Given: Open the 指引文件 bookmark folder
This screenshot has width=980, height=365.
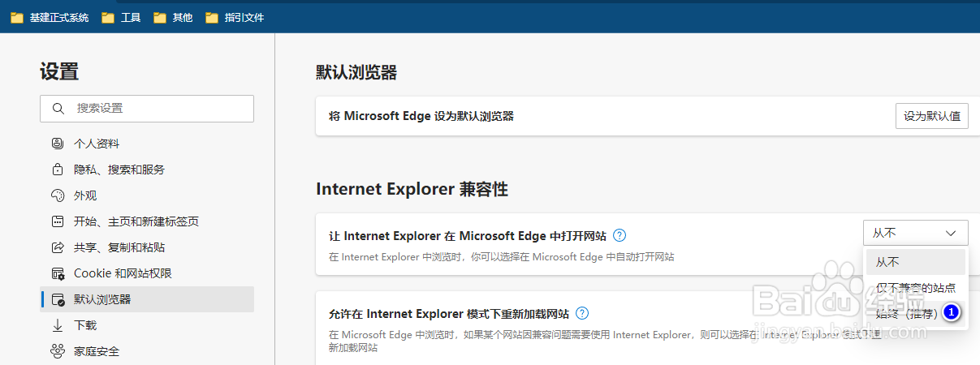Looking at the screenshot, I should tap(235, 17).
